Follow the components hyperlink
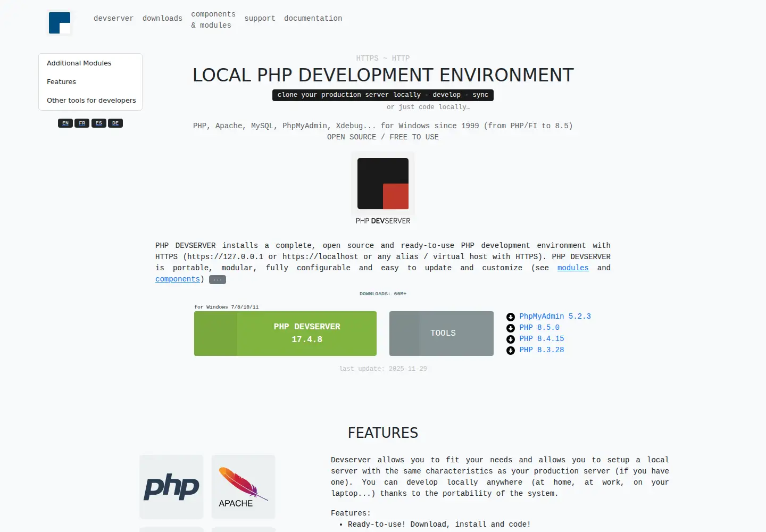The image size is (766, 532). (178, 279)
